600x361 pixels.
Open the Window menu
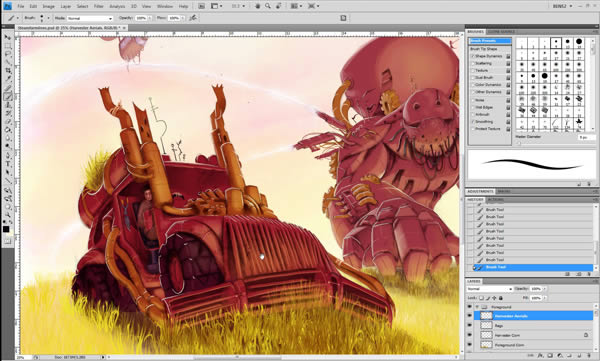(x=165, y=7)
